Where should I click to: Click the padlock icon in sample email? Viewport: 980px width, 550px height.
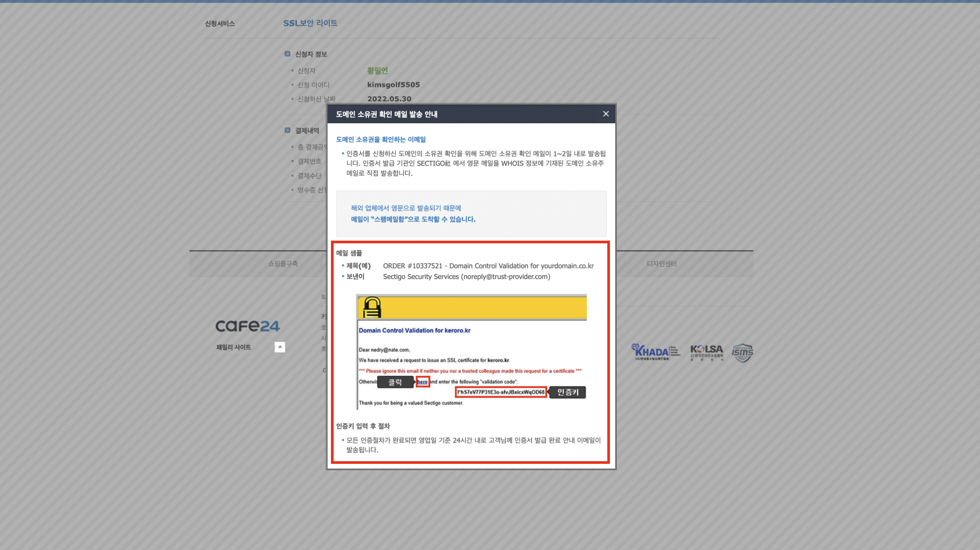pyautogui.click(x=372, y=307)
